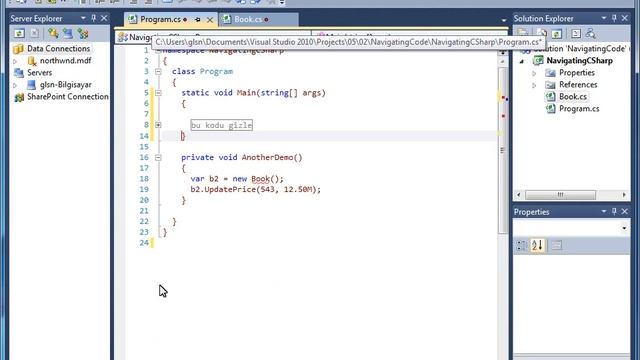Image resolution: width=640 pixels, height=360 pixels.
Task: Open Solution Explorer window position menu
Action: (604, 18)
